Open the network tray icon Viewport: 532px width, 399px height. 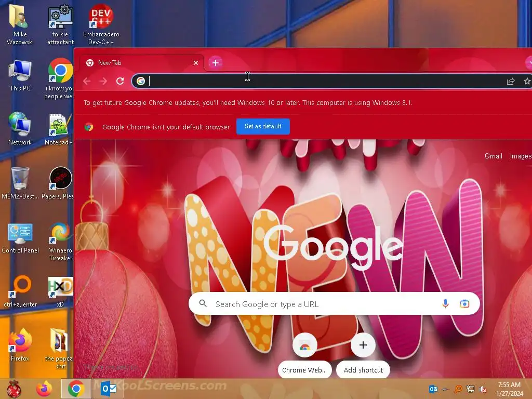pyautogui.click(x=471, y=389)
